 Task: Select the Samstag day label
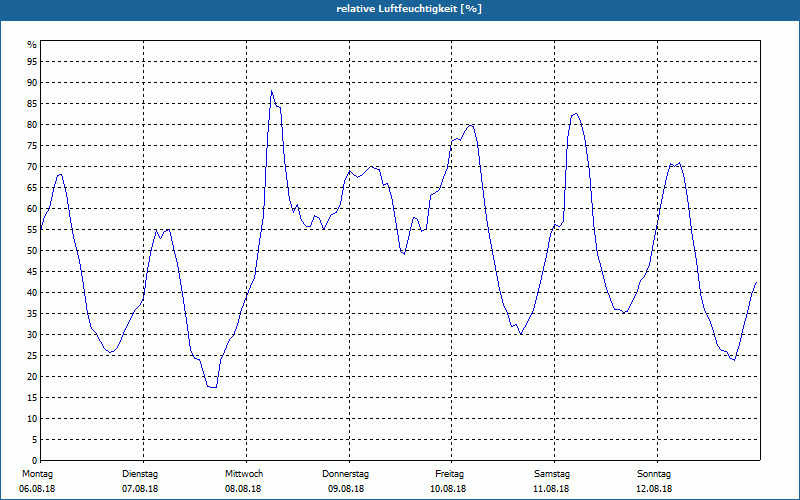[552, 474]
